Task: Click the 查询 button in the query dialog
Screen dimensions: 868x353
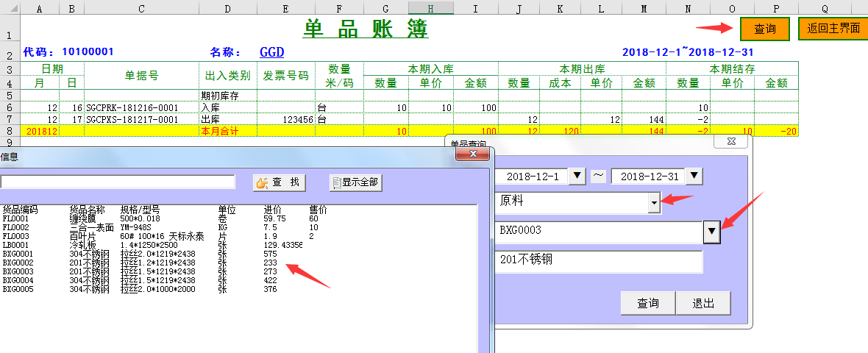Action: point(647,303)
